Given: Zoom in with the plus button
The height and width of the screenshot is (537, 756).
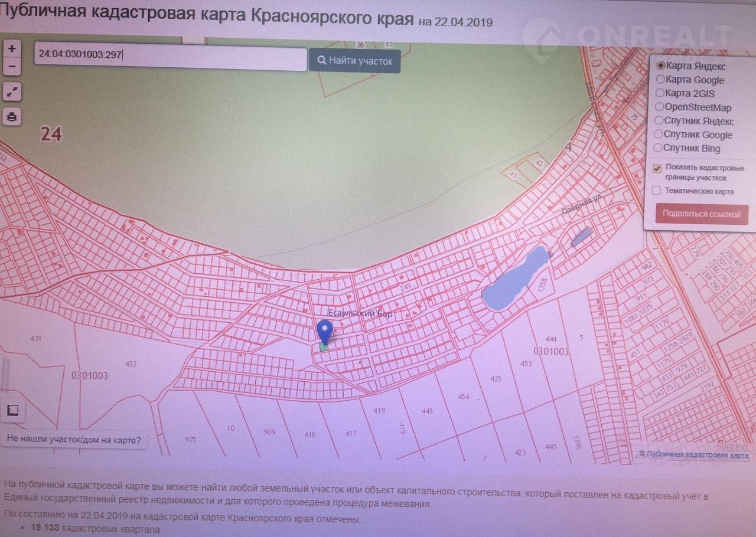Looking at the screenshot, I should click(x=12, y=49).
